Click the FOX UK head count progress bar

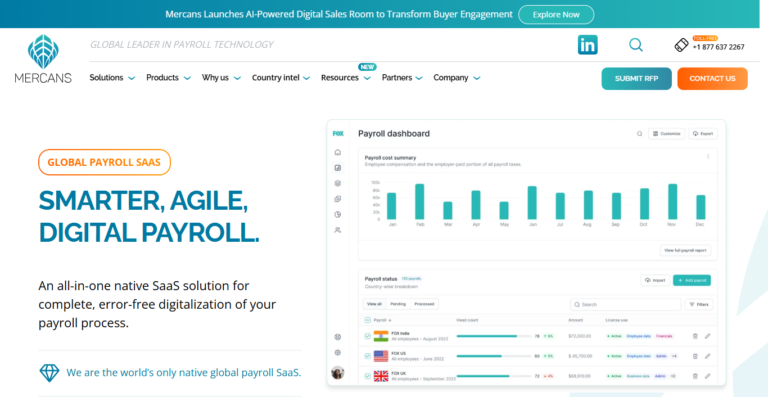[494, 376]
